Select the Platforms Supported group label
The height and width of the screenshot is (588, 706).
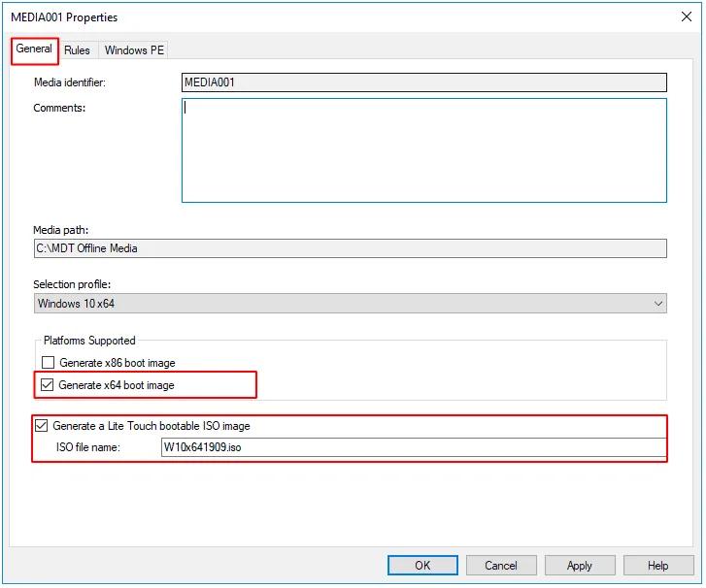tap(89, 341)
